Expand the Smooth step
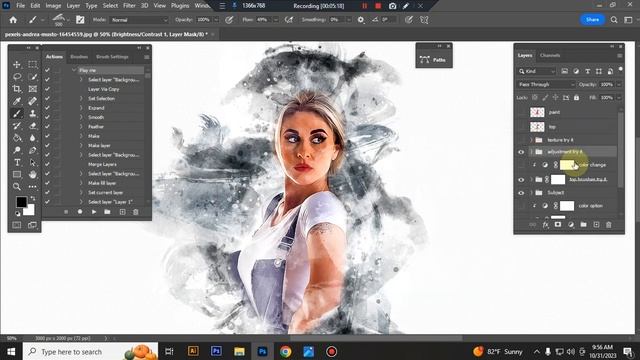640x360 pixels. (x=81, y=117)
